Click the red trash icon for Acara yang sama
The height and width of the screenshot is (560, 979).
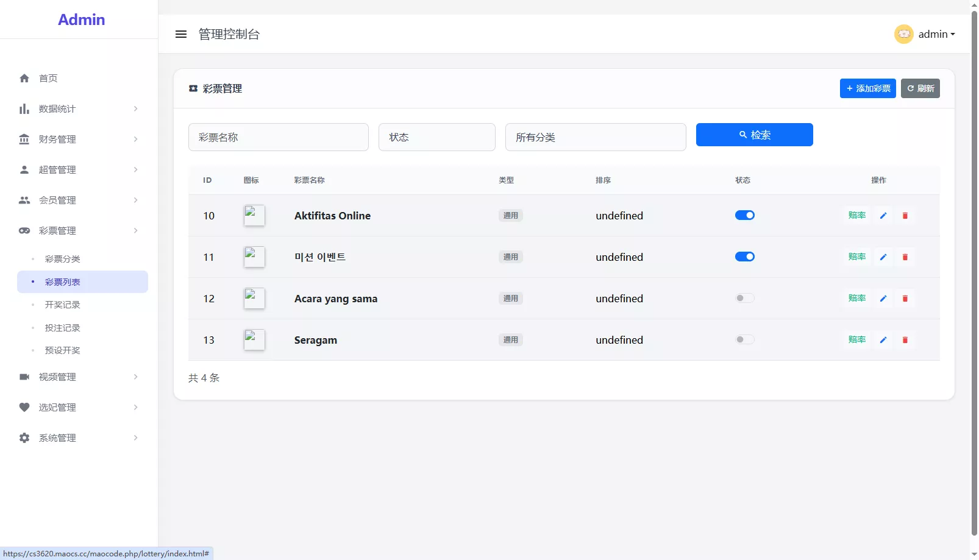[905, 299]
